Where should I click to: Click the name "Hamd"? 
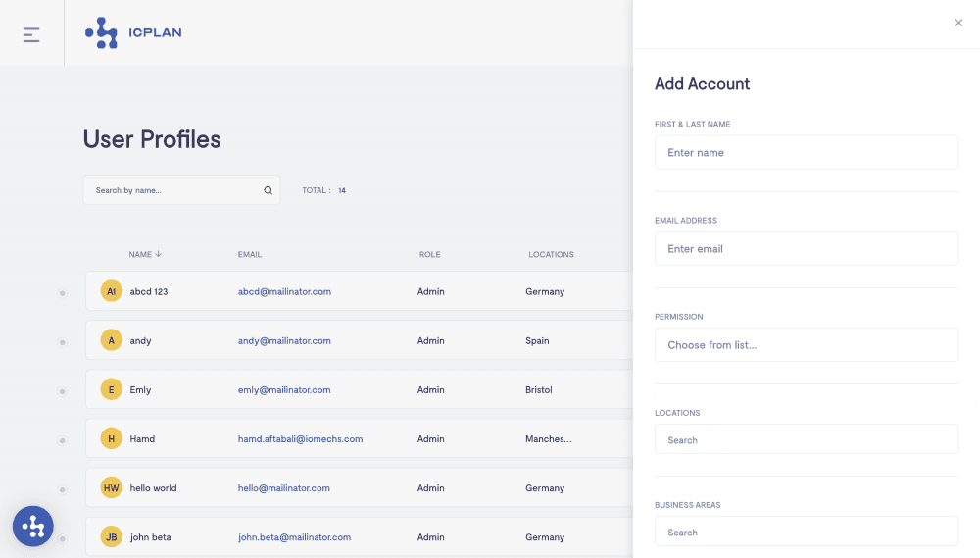[x=142, y=439]
